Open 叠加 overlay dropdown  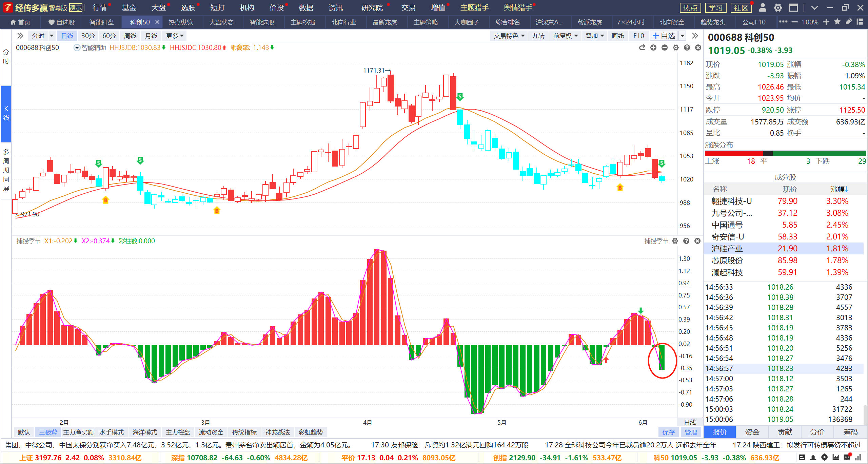coord(595,36)
